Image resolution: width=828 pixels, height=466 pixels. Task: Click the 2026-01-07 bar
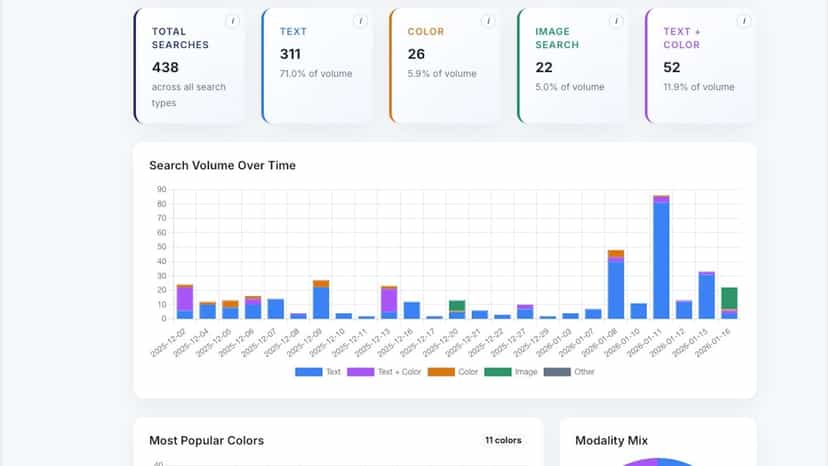point(593,314)
